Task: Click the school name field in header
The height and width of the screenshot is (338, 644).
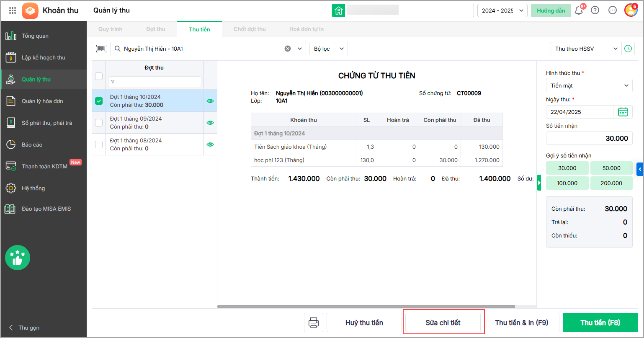Action: [409, 10]
